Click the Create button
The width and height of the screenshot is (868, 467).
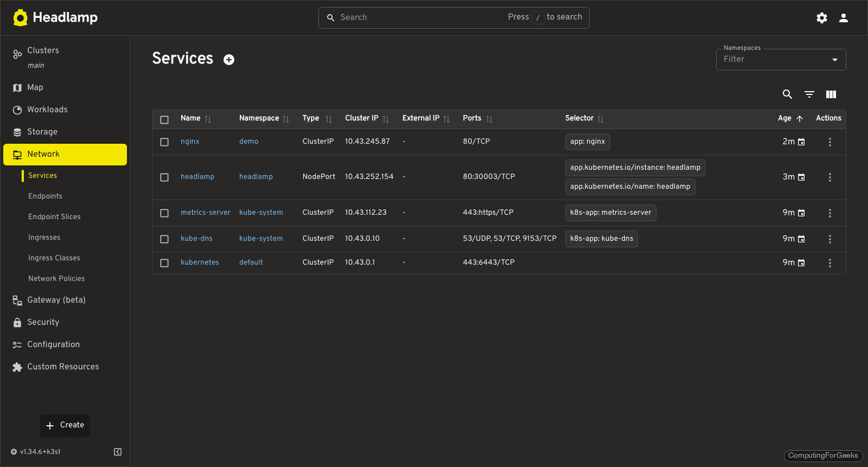[65, 426]
